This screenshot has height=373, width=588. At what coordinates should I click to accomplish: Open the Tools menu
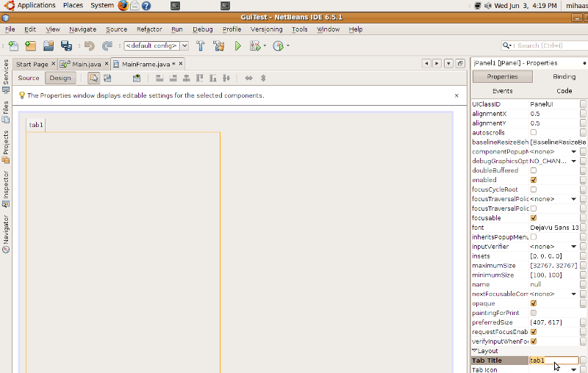coord(300,29)
